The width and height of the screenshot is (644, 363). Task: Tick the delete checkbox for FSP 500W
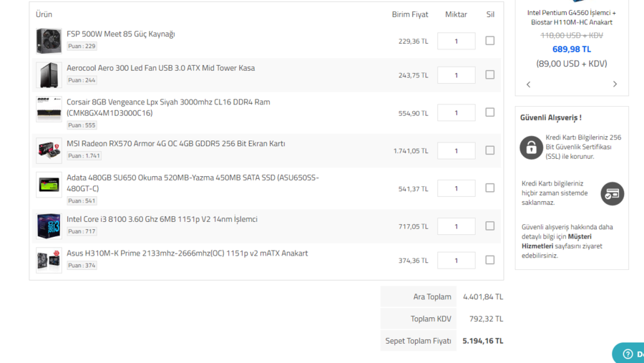coord(489,41)
